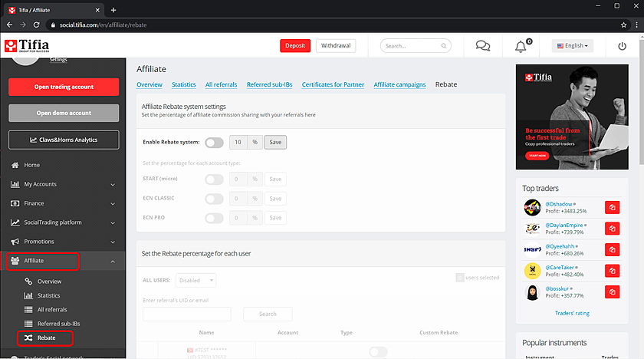The height and width of the screenshot is (359, 644).
Task: Log out with the power icon
Action: coord(623,46)
